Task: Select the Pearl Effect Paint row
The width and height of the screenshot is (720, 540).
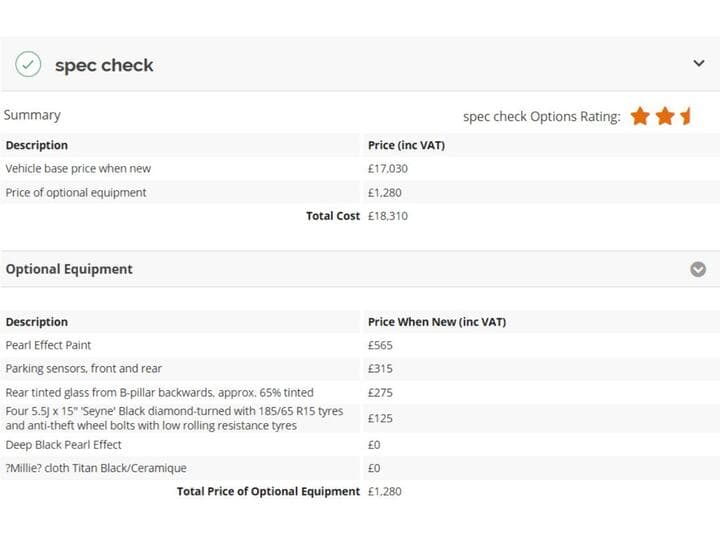Action: point(360,345)
